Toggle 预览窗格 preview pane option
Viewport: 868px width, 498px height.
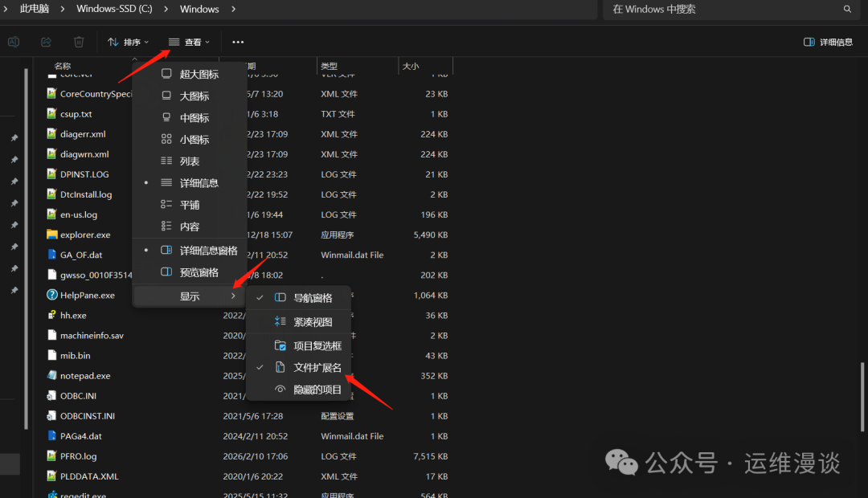[190, 272]
